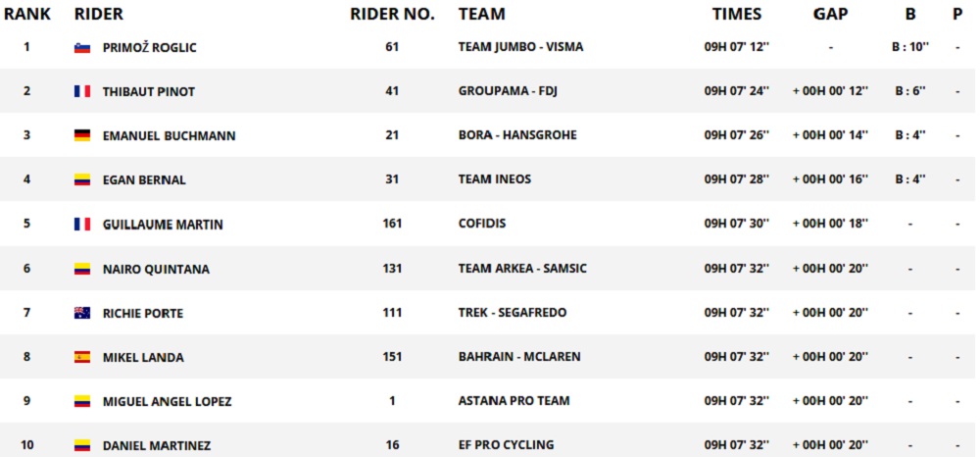Open Thibaut Pinot's rider profile link
The height and width of the screenshot is (457, 980).
click(x=149, y=91)
